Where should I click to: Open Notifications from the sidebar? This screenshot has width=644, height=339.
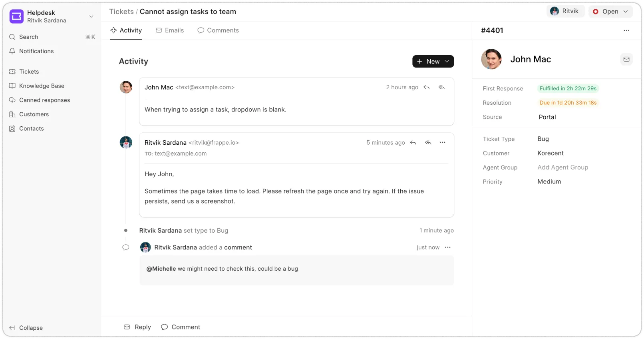pos(36,51)
